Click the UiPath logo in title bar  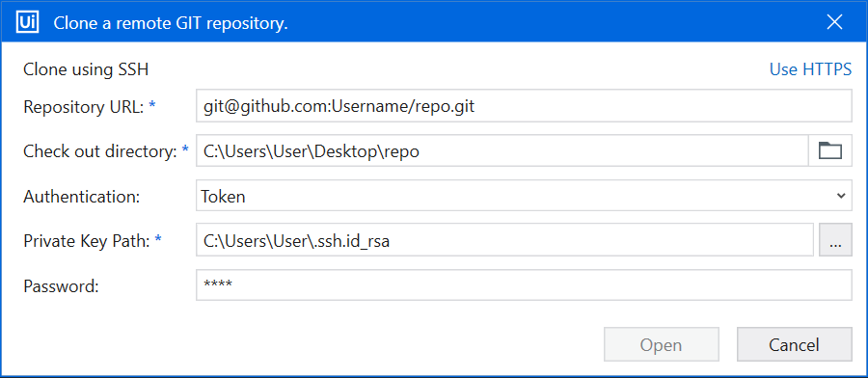[x=27, y=22]
